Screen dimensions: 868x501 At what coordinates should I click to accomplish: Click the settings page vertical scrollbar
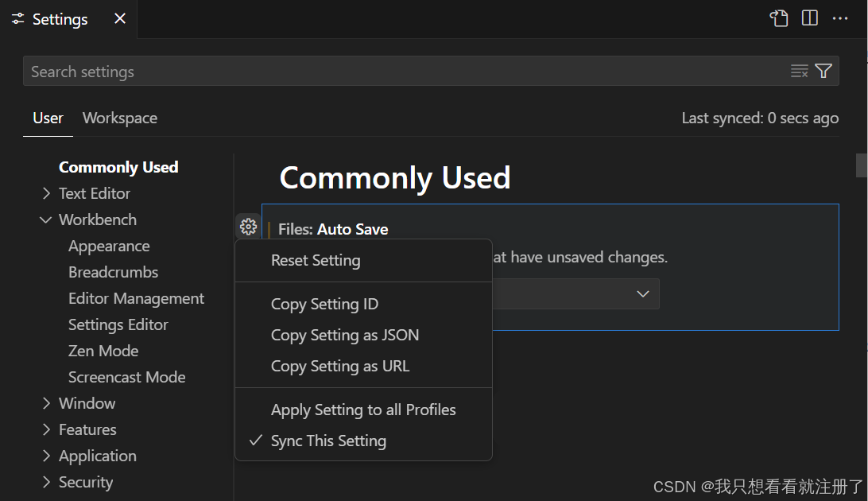pyautogui.click(x=861, y=165)
